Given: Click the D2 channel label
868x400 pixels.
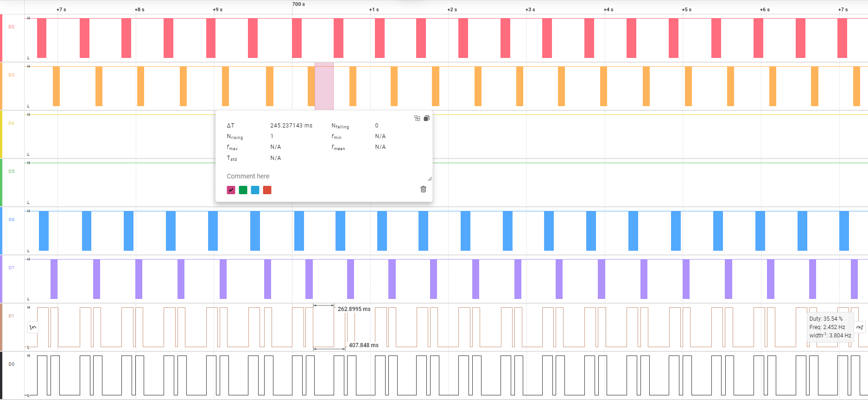Looking at the screenshot, I should coord(12,27).
